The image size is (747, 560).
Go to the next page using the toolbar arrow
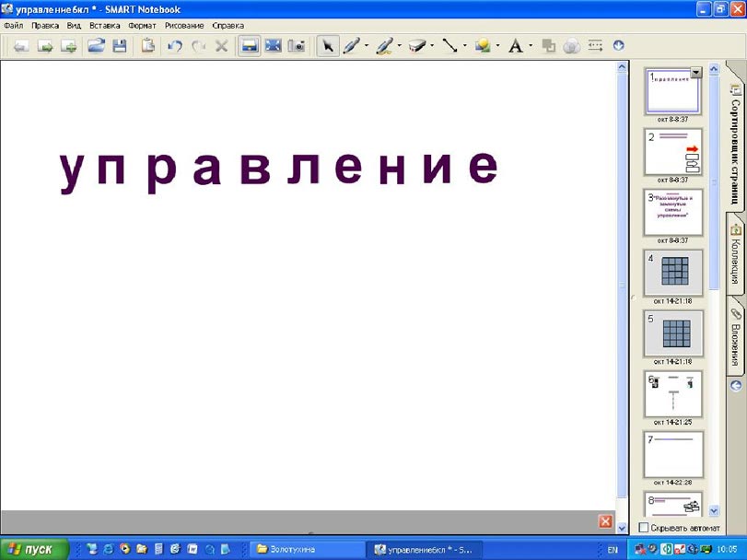tap(44, 45)
